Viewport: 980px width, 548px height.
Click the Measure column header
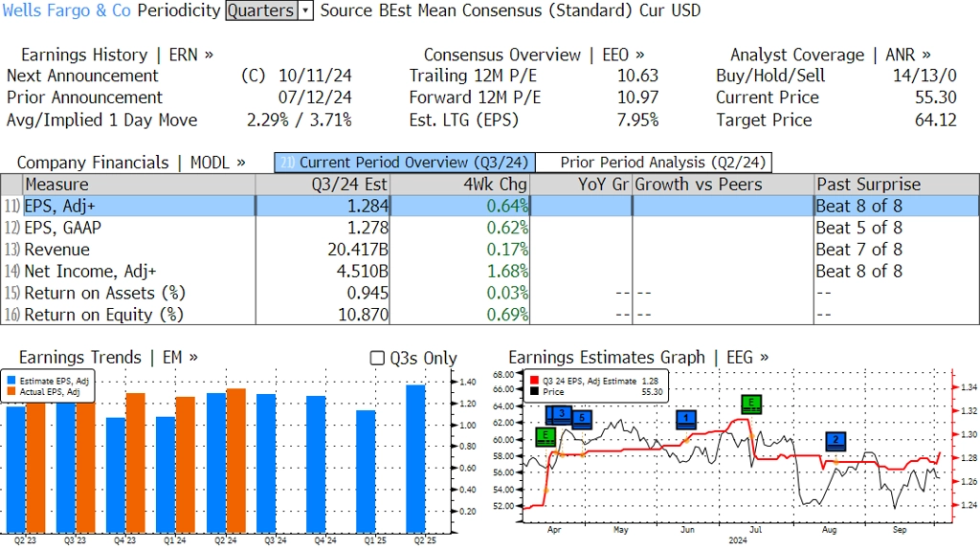(x=139, y=185)
